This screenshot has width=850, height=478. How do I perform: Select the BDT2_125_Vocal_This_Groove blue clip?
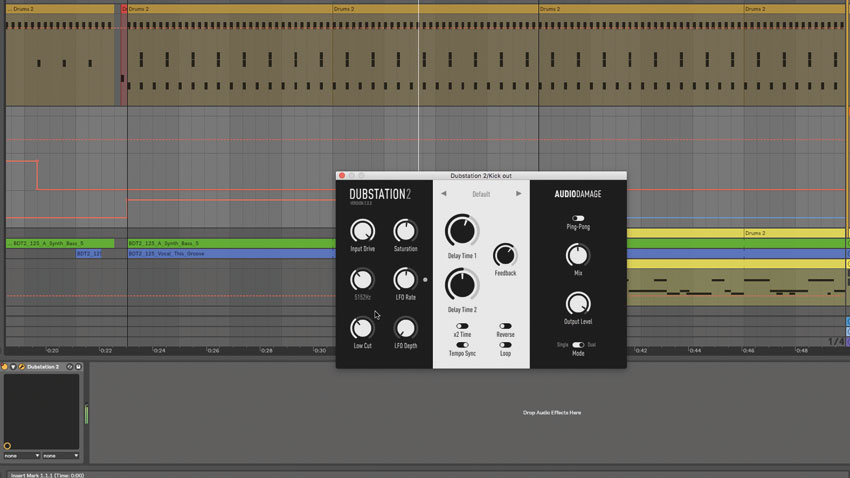click(231, 254)
